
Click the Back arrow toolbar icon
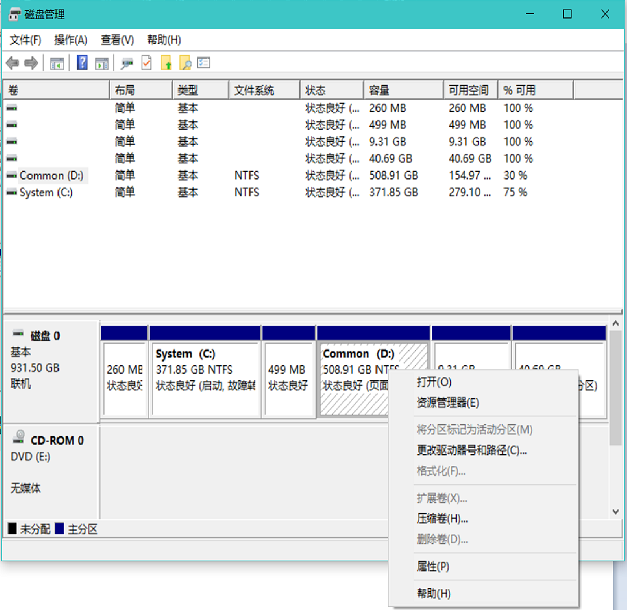(x=13, y=63)
